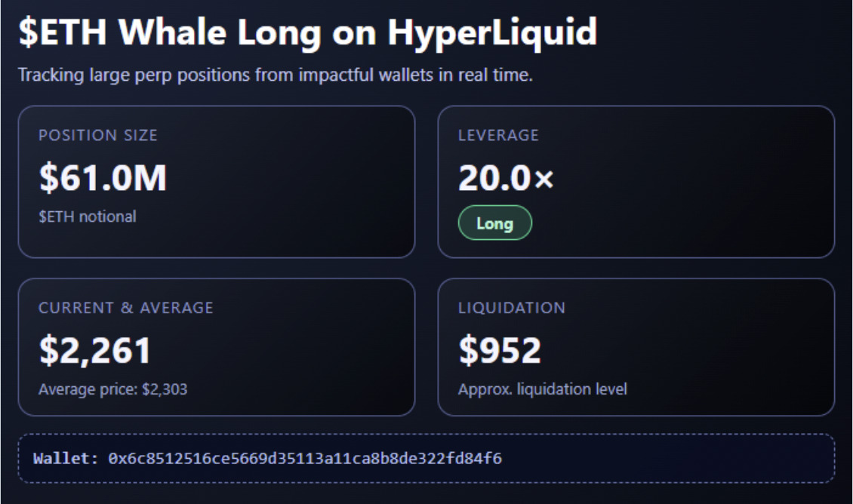Click the wallet address starting with 0x6c85
This screenshot has width=853, height=504.
305,458
